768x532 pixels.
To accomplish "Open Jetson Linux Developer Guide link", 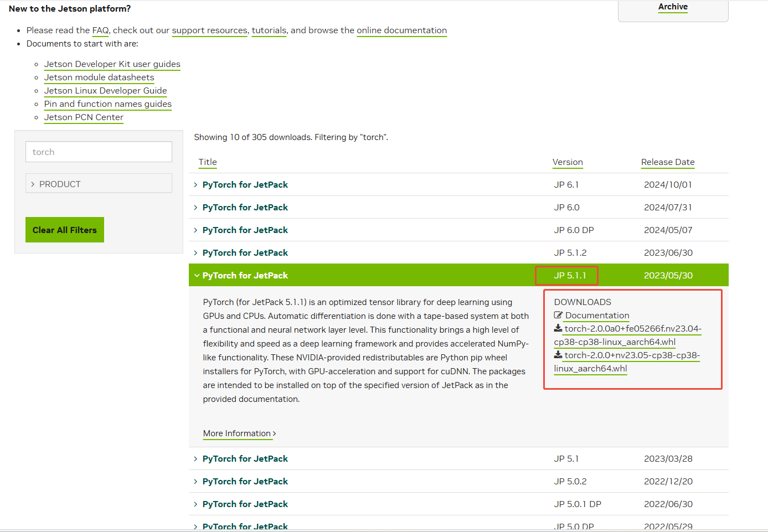I will (x=106, y=91).
